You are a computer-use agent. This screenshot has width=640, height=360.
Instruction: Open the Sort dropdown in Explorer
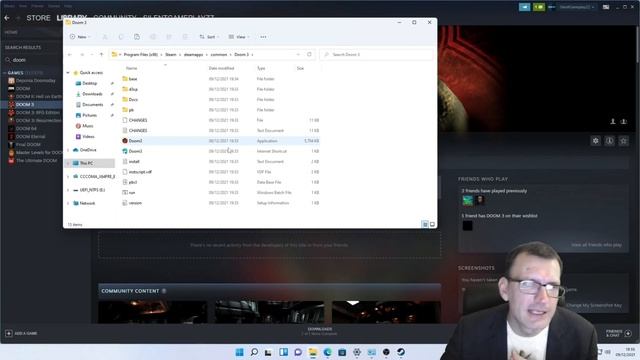pyautogui.click(x=209, y=37)
